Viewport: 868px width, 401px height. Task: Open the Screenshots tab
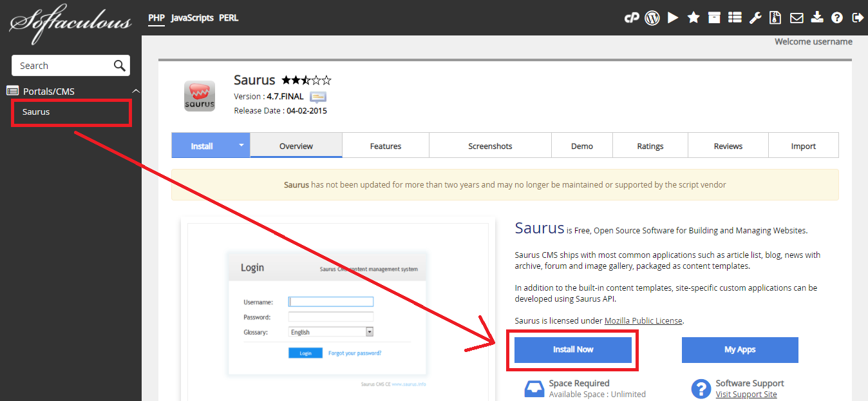pos(490,146)
